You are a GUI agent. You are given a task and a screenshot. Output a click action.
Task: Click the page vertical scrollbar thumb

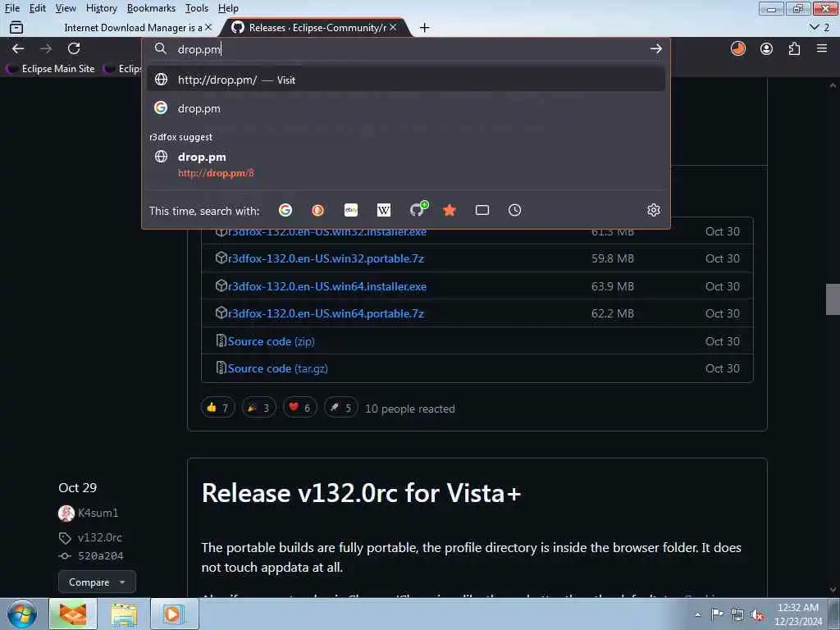click(x=833, y=299)
